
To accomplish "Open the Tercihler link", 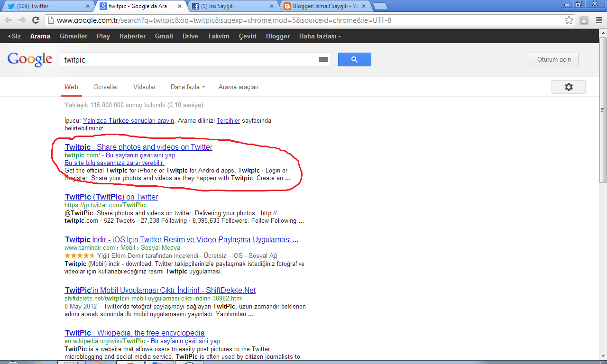I will pos(228,121).
